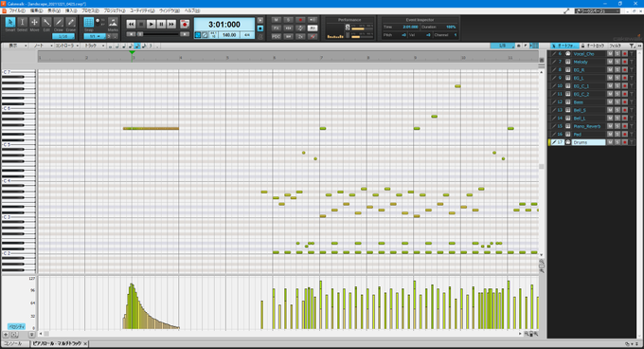The width and height of the screenshot is (644, 349).
Task: Click the Drums track drum icon
Action: (568, 142)
